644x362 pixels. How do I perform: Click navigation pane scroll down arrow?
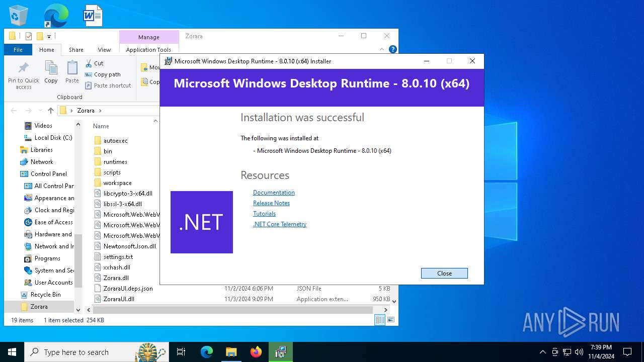pyautogui.click(x=78, y=310)
